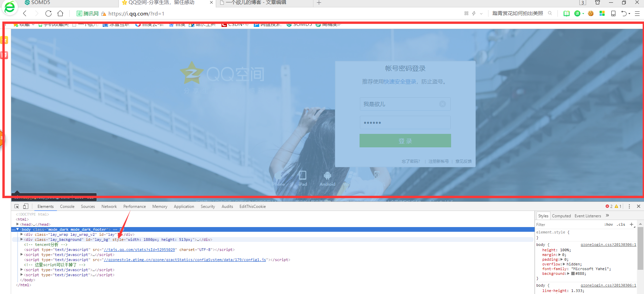Close the QQ空间 browser tab
The width and height of the screenshot is (644, 294).
pyautogui.click(x=211, y=3)
